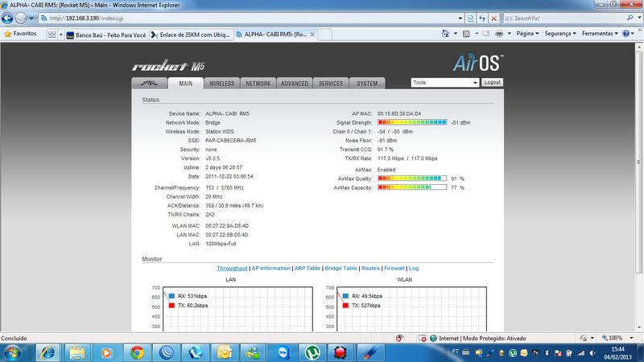The height and width of the screenshot is (362, 644).
Task: Open the recent pages dropdown next to the Forward arrow
Action: (x=31, y=19)
